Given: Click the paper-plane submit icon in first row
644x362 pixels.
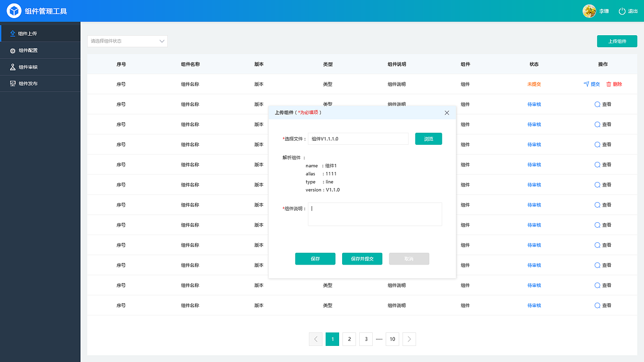Looking at the screenshot, I should [x=586, y=84].
